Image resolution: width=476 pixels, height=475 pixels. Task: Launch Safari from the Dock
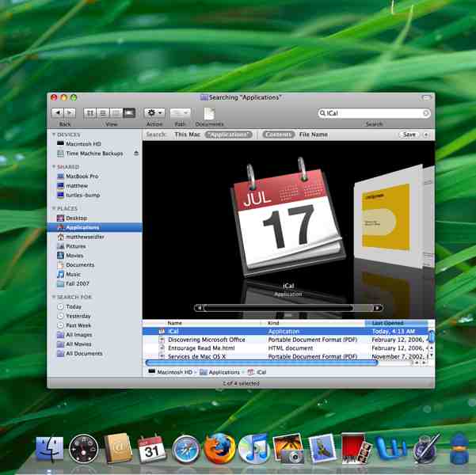click(x=185, y=450)
